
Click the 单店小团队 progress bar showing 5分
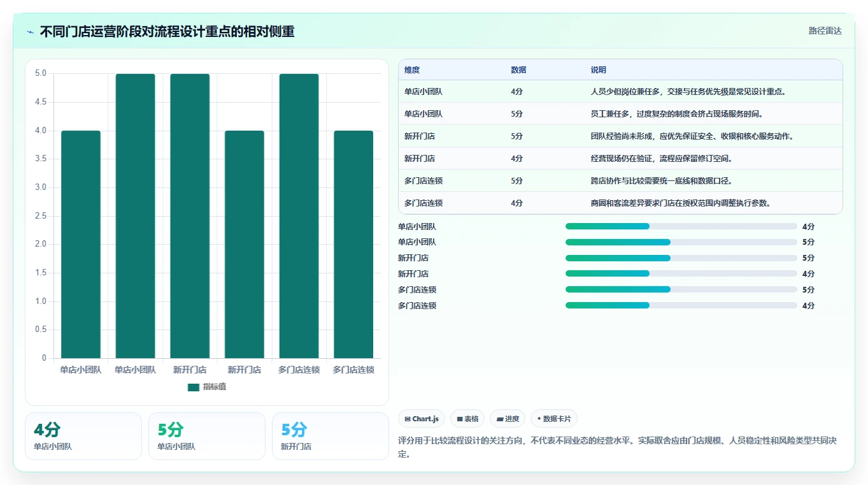click(681, 242)
